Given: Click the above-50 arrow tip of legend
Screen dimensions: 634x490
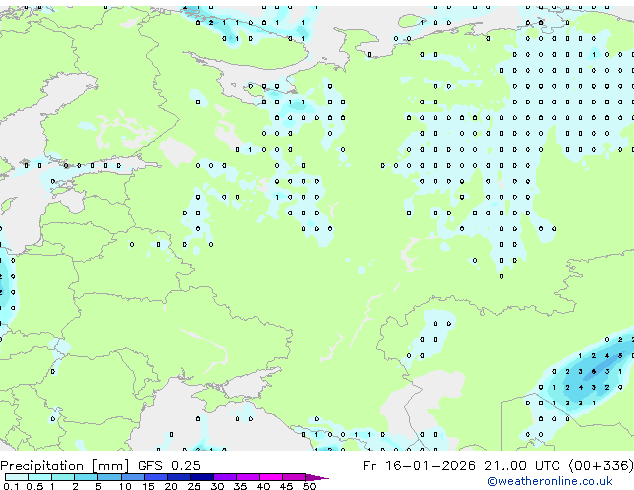Looking at the screenshot, I should click(317, 478).
